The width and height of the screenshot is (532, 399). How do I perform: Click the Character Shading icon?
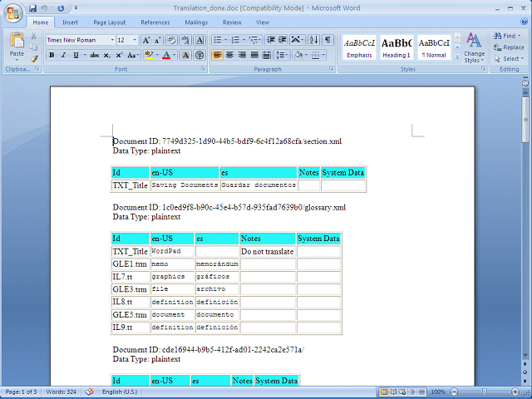point(185,55)
